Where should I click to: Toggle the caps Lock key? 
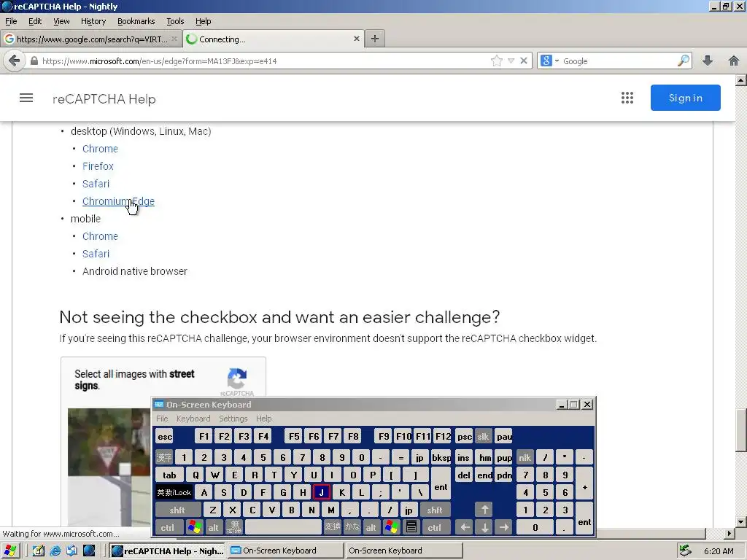[174, 492]
